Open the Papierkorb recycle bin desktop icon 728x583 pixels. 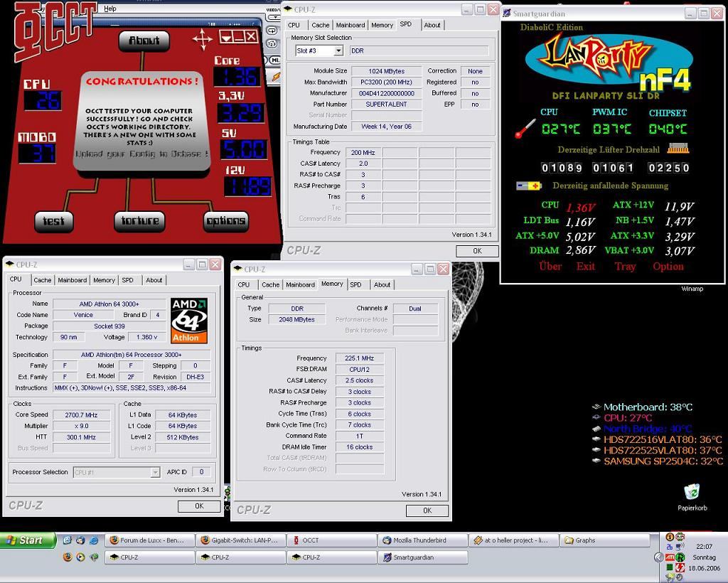click(x=692, y=497)
